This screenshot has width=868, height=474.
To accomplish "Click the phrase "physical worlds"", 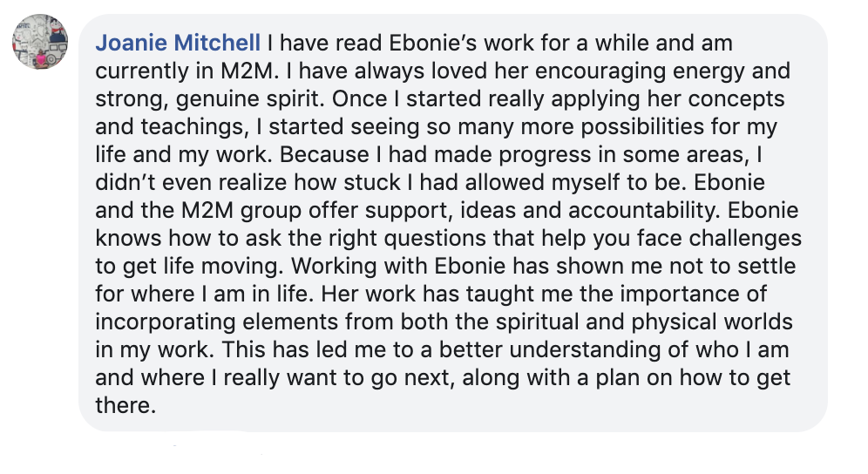I will coord(688,322).
